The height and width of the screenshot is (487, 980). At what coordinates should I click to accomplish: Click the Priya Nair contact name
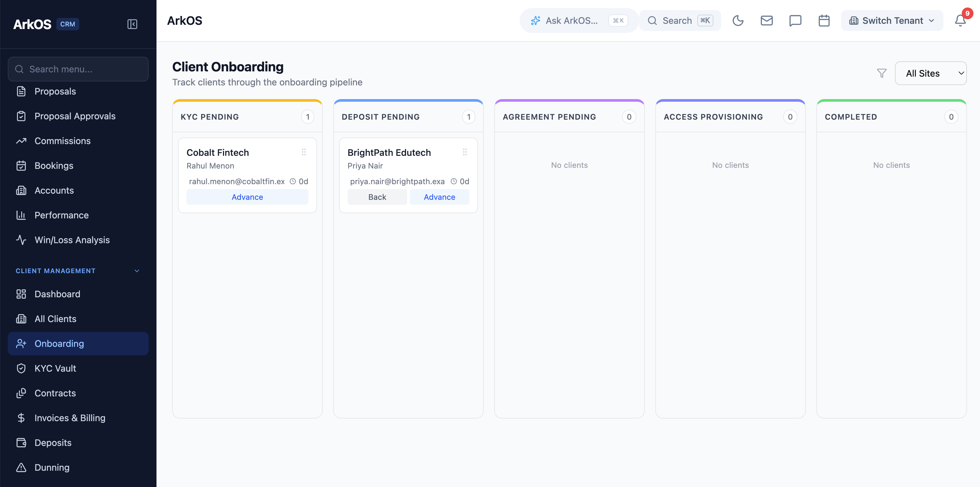[365, 166]
